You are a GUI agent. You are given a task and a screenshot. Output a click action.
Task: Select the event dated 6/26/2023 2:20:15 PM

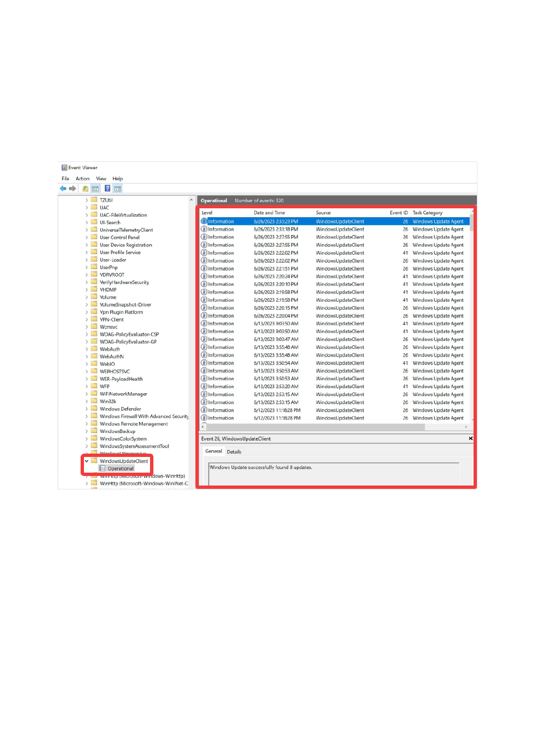click(335, 308)
